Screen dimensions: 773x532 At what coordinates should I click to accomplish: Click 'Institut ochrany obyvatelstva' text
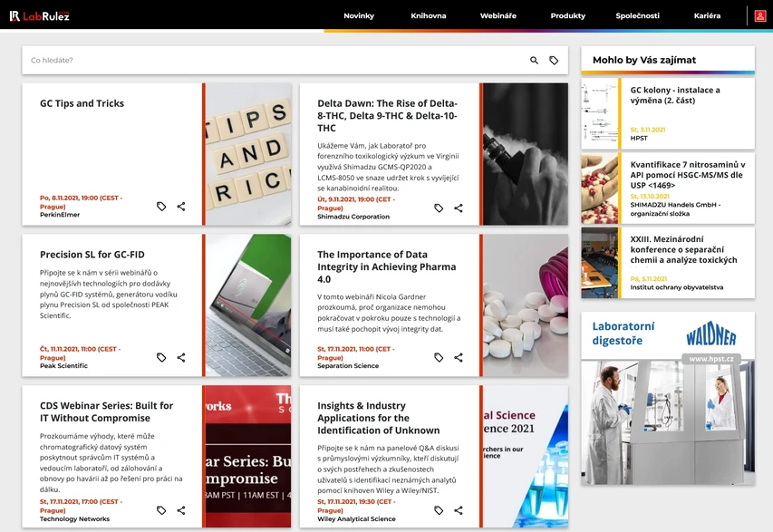point(677,287)
